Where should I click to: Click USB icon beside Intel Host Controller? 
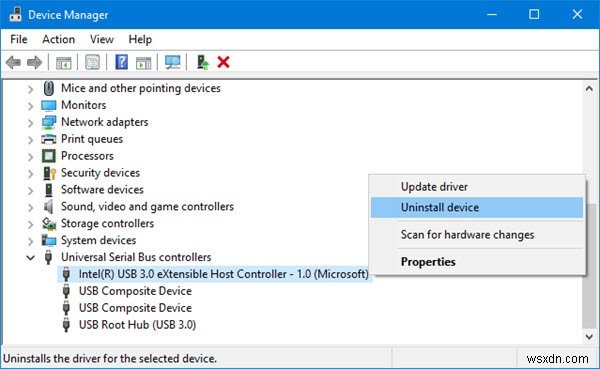66,274
